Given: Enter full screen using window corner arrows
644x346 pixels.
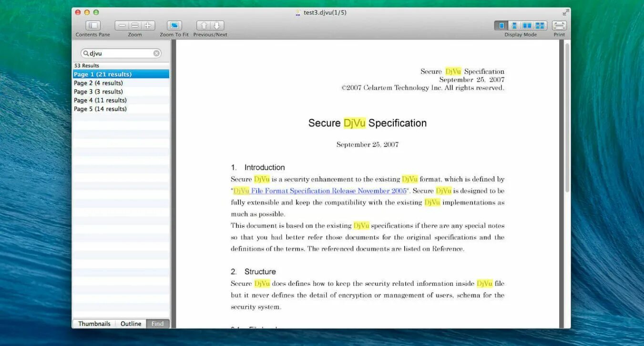Looking at the screenshot, I should pos(565,12).
